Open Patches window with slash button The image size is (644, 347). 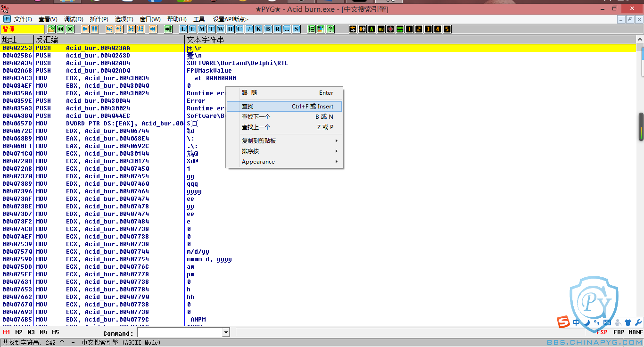(249, 29)
